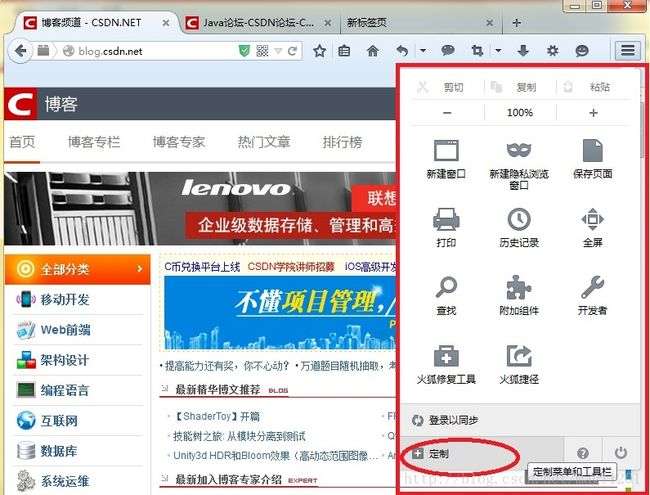Open 历史记录 history panel
Viewport: 650px width, 495px height.
[x=519, y=227]
